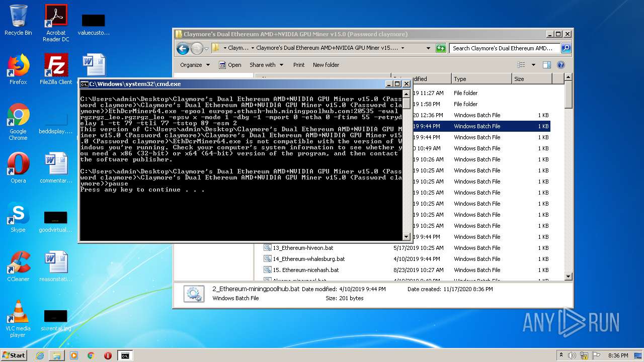Open Opera desktop shortcut
This screenshot has height=362, width=644.
pos(18,168)
